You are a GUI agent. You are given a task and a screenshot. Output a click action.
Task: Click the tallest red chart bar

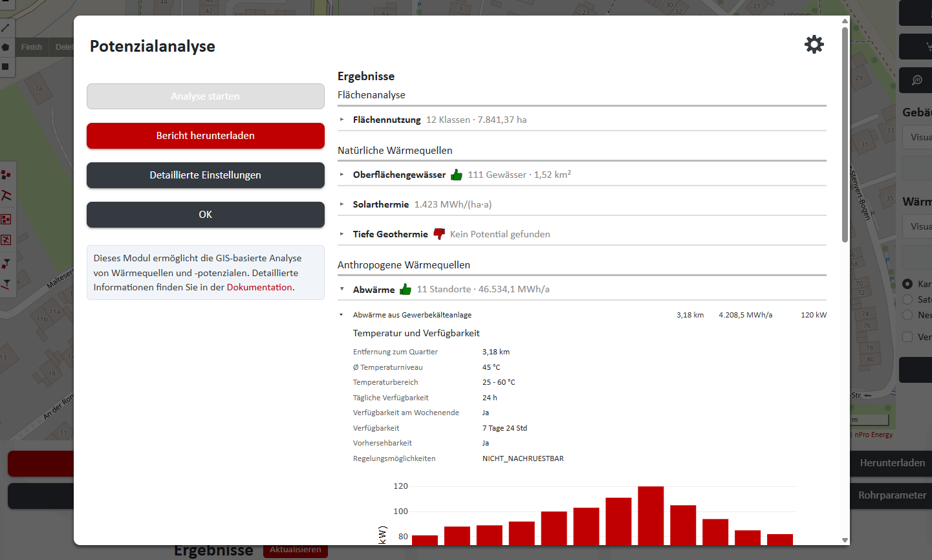pos(651,515)
